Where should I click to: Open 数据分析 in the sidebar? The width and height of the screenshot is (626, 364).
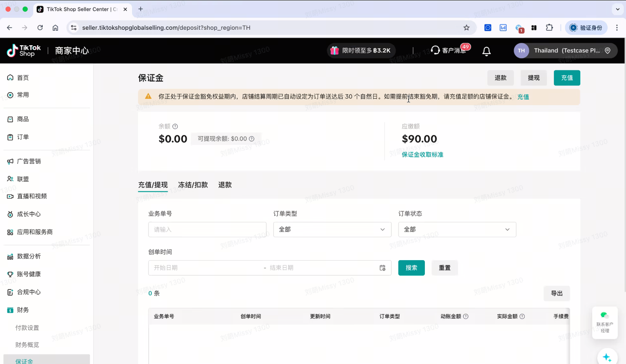pos(29,256)
